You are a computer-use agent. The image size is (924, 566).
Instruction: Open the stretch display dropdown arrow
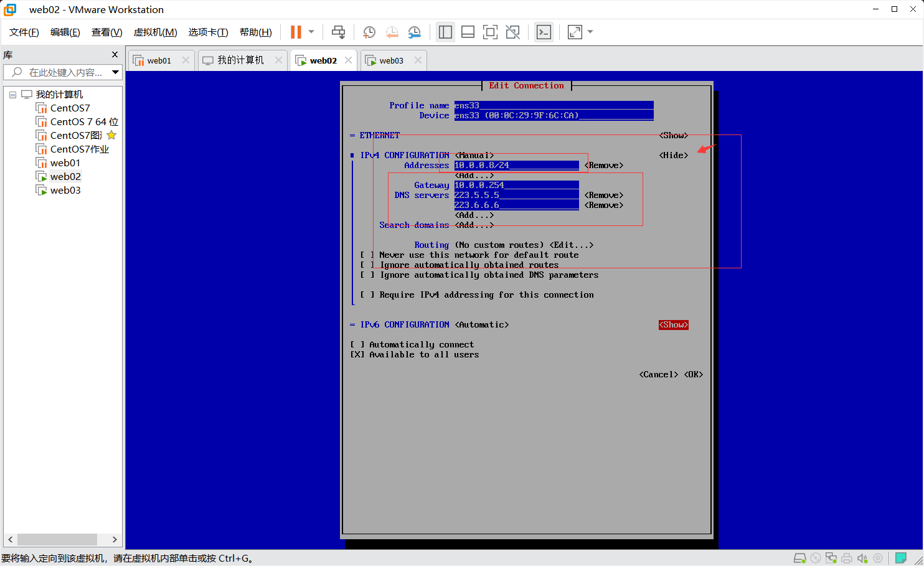pos(590,32)
